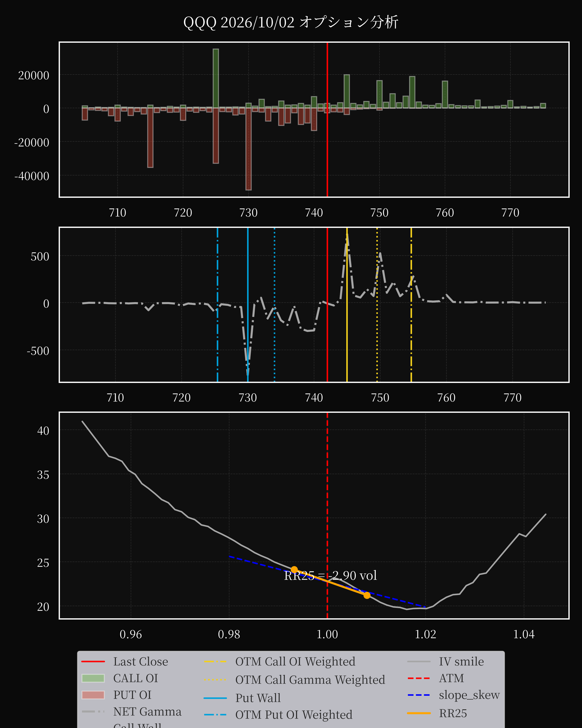Click the '-40000' y-axis tick label
The image size is (582, 728).
(x=32, y=176)
